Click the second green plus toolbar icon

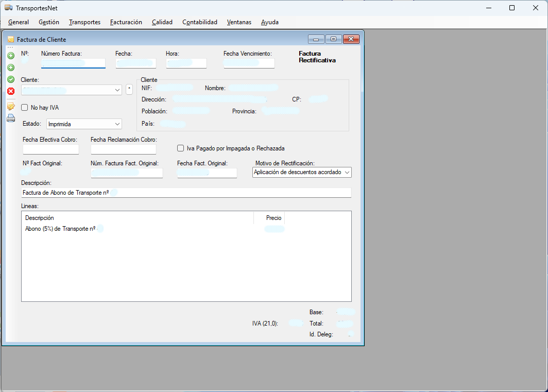click(10, 67)
